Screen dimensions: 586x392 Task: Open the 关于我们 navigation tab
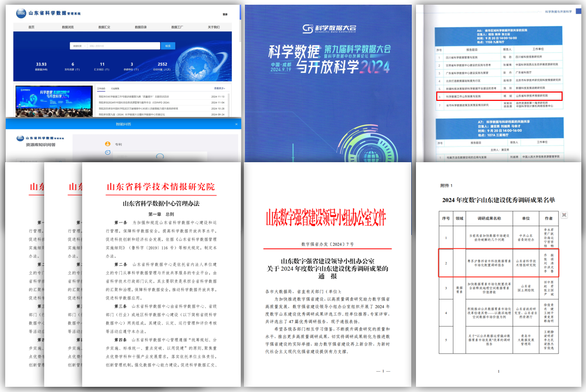pos(214,27)
